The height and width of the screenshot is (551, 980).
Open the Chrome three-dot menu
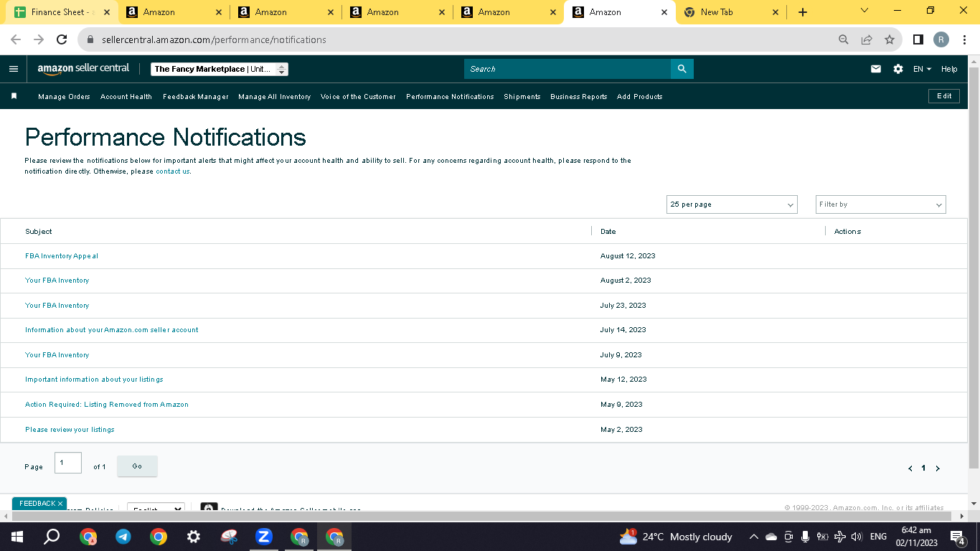click(x=965, y=39)
